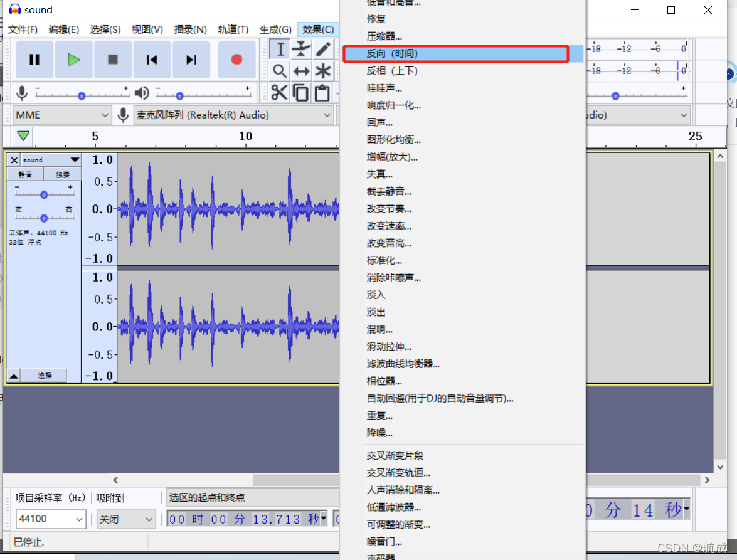This screenshot has height=560, width=737.
Task: Click the red Record button
Action: click(x=237, y=60)
